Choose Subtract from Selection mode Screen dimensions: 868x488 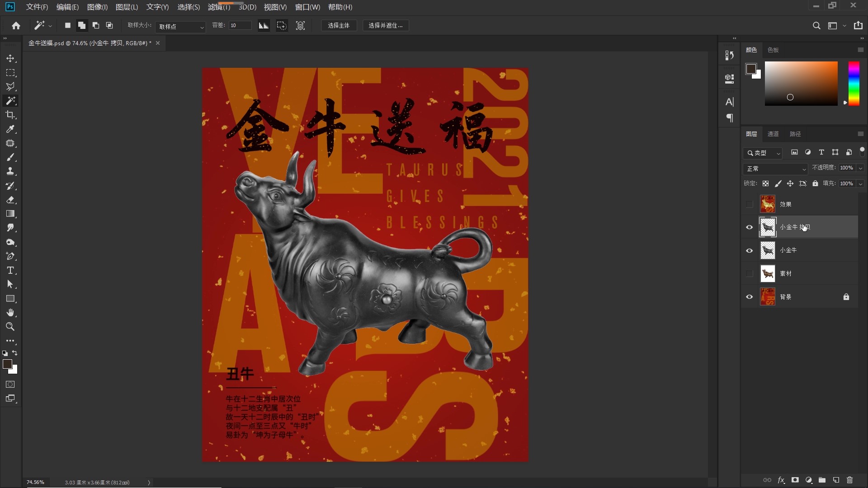pos(96,25)
